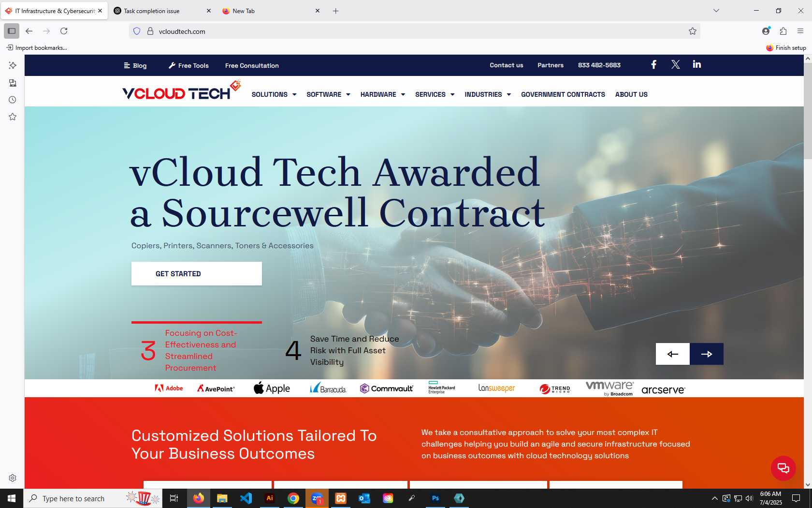Click the VMware by Broadcom logo

click(x=609, y=388)
